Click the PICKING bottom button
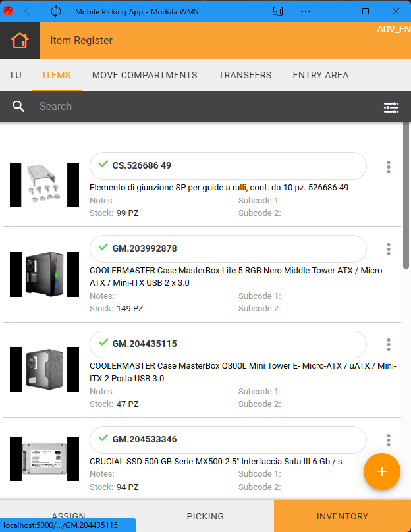Screen dimensions: 411x532 point(205,516)
